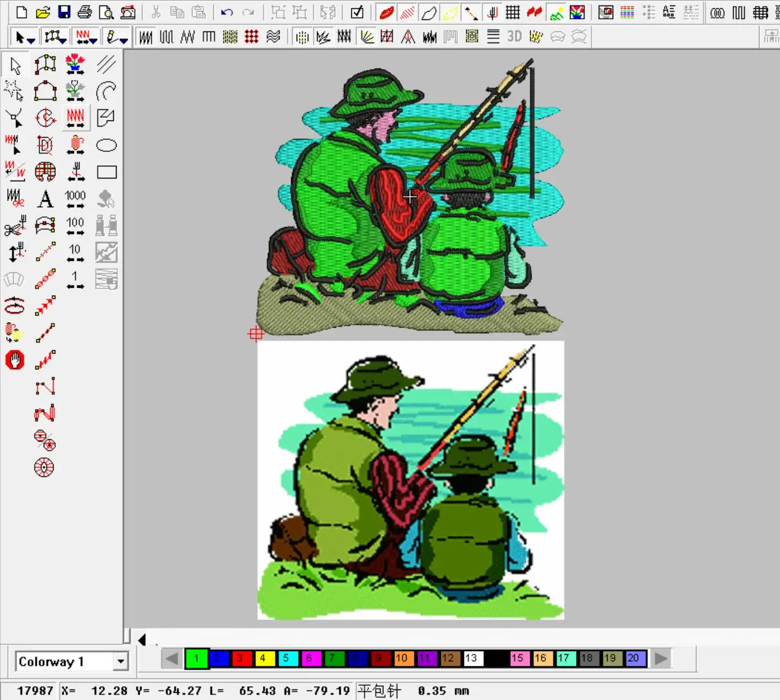The image size is (780, 700).
Task: Click the red stop hand icon
Action: (x=14, y=360)
